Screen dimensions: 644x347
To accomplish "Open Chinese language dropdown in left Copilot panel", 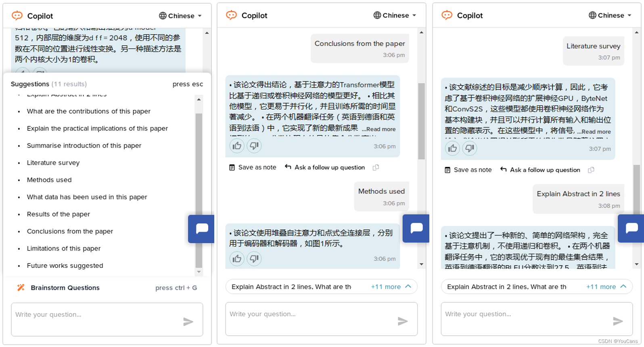I will pos(180,16).
